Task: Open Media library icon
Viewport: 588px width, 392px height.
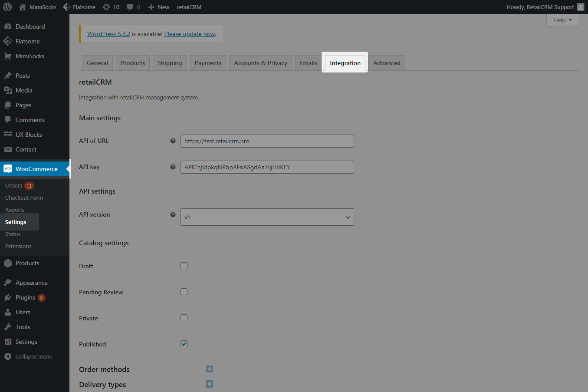Action: pos(8,90)
